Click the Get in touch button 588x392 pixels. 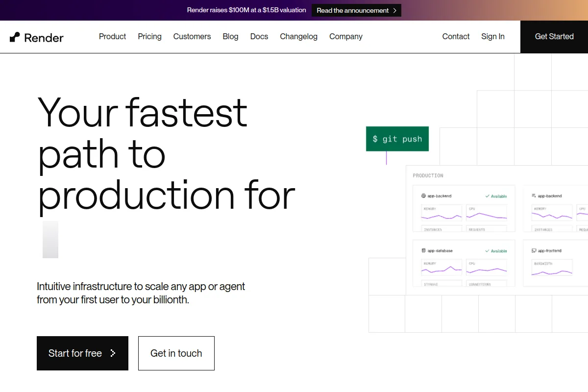click(x=176, y=353)
